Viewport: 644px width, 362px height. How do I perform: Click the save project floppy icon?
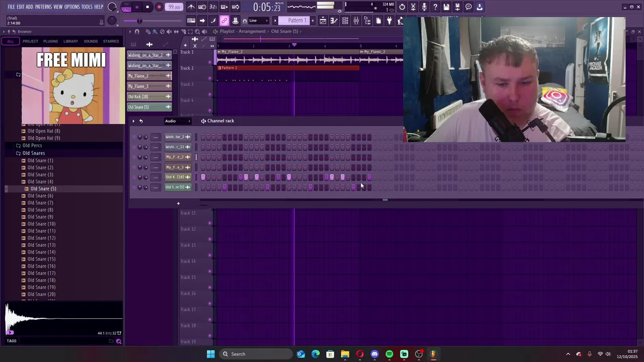446,7
